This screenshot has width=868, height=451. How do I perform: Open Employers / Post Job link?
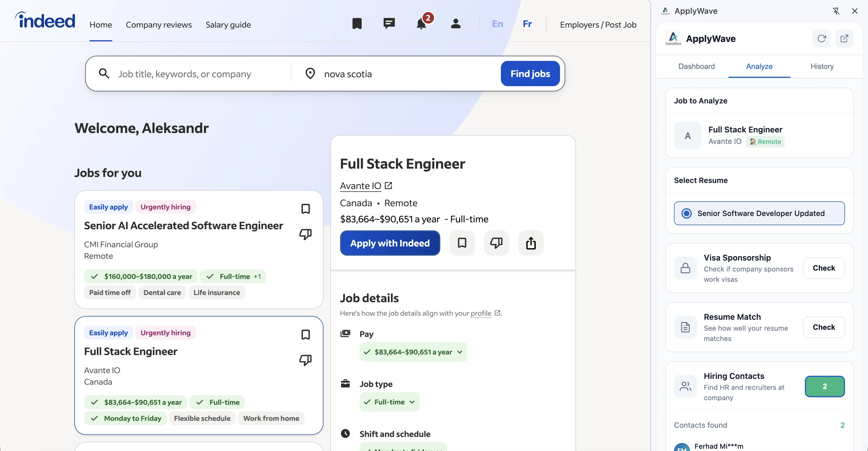click(x=598, y=25)
